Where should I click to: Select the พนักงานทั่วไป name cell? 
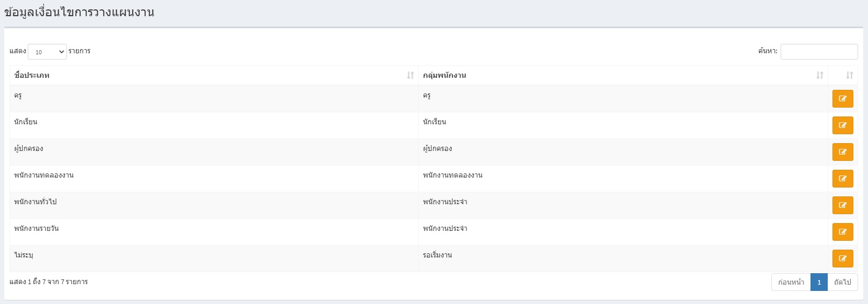(x=214, y=205)
